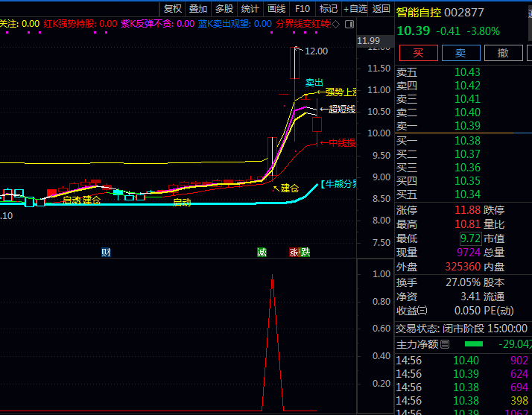The height and width of the screenshot is (415, 532).
Task: Click the 卖出 signal label on chart
Action: coord(314,82)
